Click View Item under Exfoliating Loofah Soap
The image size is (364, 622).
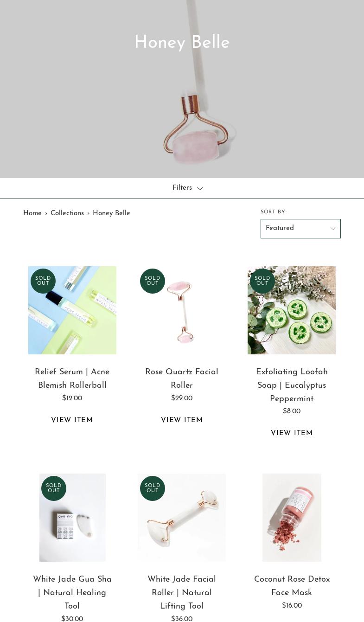point(292,433)
